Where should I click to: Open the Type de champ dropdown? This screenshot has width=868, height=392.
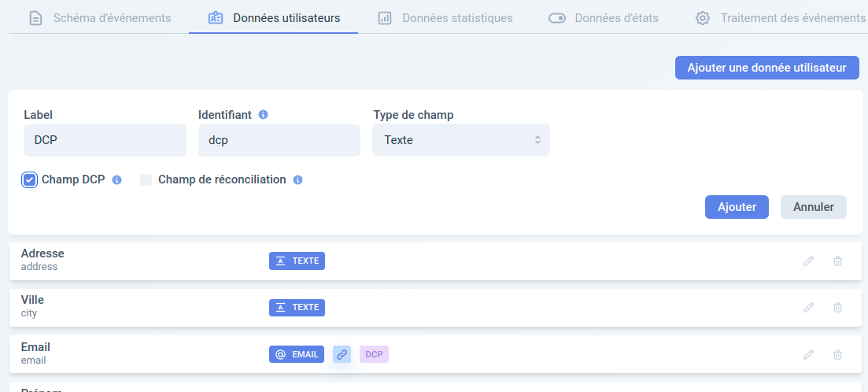click(461, 140)
